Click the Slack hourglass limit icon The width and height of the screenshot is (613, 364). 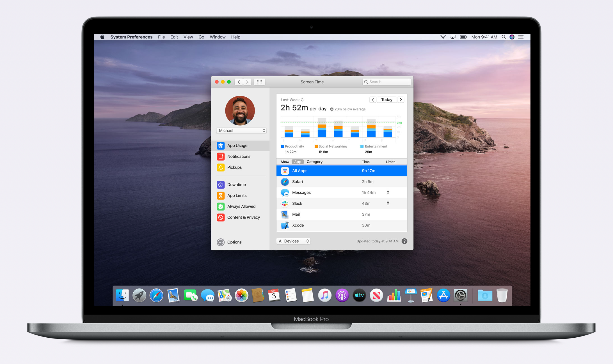coord(388,203)
